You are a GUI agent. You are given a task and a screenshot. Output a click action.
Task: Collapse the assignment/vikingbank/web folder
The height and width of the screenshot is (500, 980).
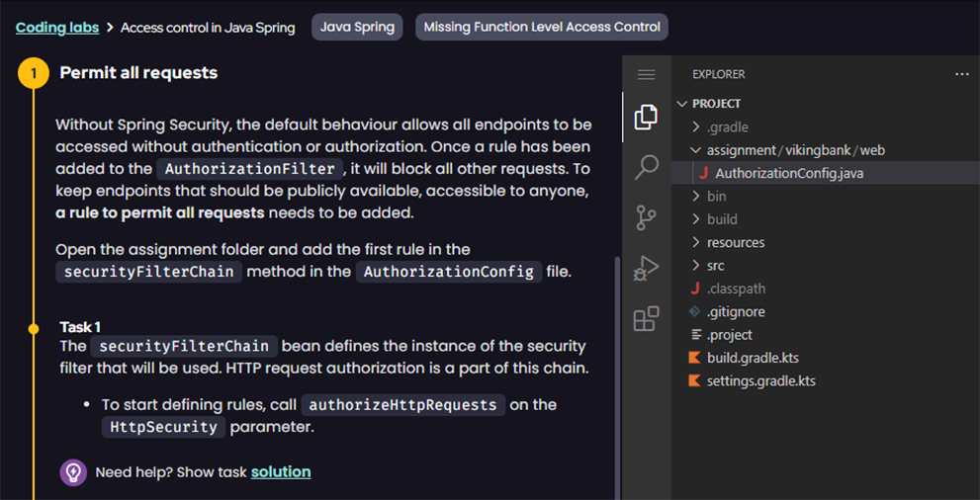click(795, 150)
